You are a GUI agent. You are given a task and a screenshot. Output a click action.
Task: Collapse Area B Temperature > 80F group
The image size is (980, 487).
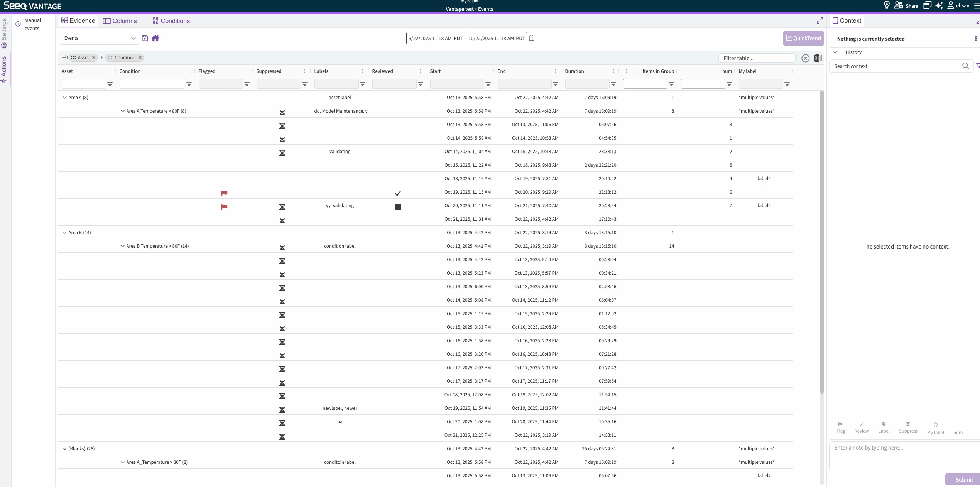coord(122,246)
